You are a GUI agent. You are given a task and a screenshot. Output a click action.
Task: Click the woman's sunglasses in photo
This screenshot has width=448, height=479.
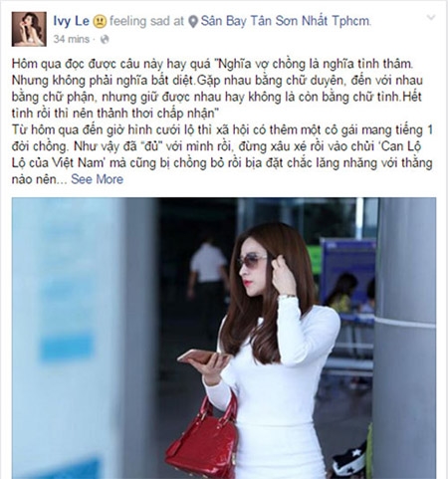pyautogui.click(x=252, y=262)
